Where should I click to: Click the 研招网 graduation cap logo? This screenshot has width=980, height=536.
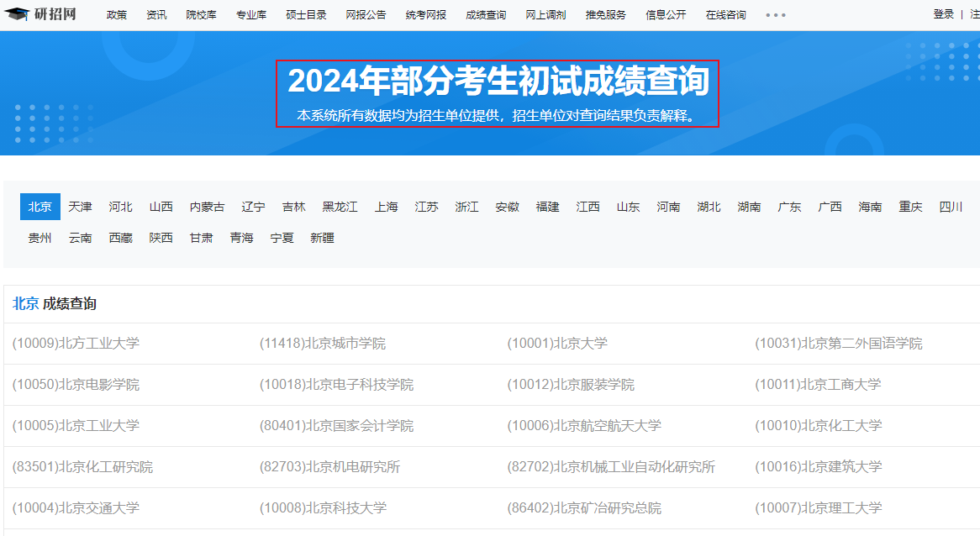(x=40, y=14)
